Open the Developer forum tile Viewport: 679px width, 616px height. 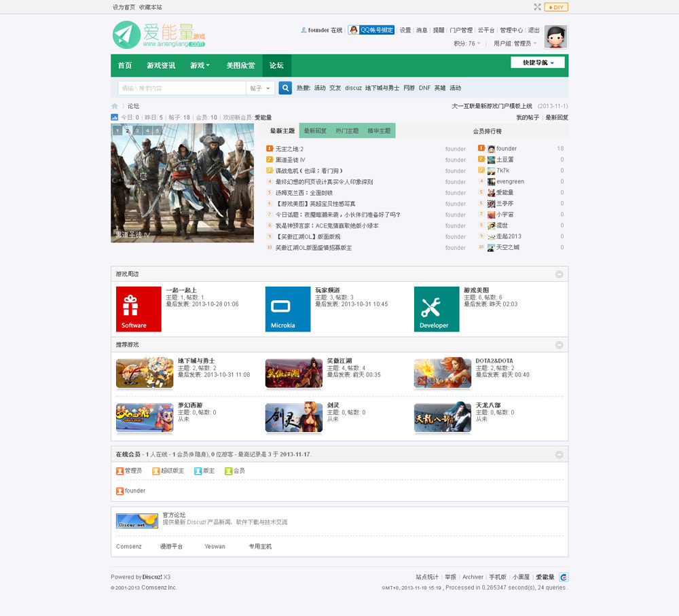[437, 309]
